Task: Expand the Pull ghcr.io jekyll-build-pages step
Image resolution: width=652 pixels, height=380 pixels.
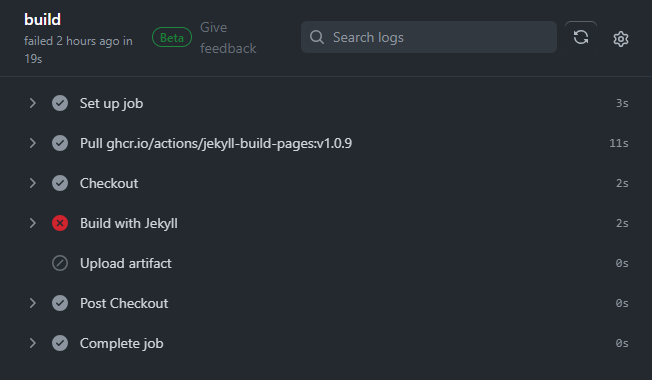Action: [x=32, y=143]
